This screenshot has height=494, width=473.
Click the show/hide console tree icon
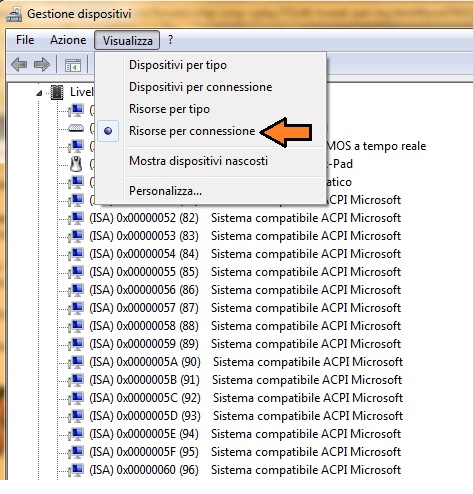pos(73,65)
